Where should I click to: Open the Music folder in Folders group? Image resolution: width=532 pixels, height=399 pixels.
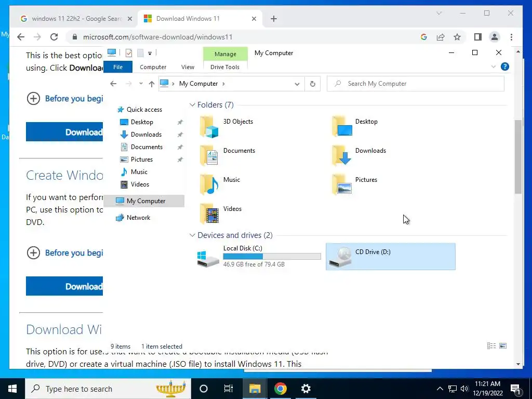[x=220, y=184]
